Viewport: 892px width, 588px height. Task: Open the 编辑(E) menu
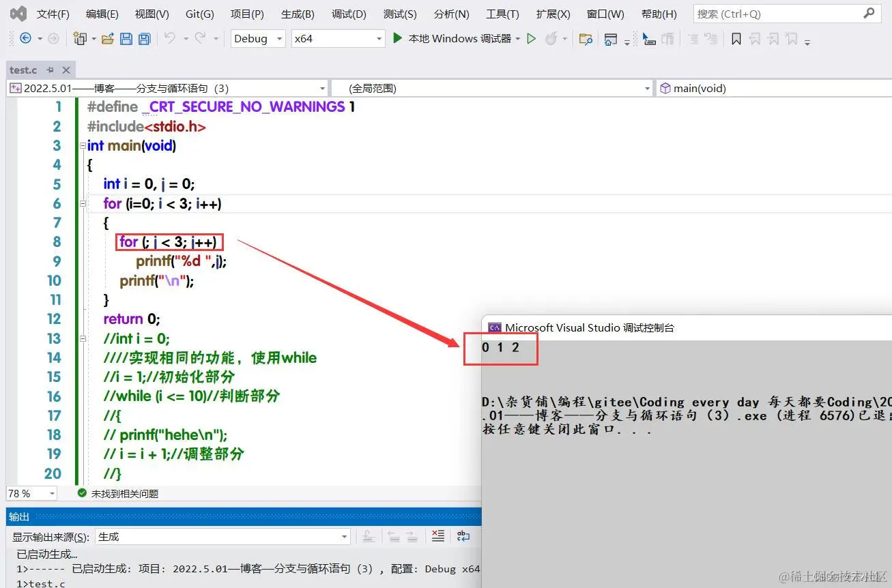click(x=102, y=14)
